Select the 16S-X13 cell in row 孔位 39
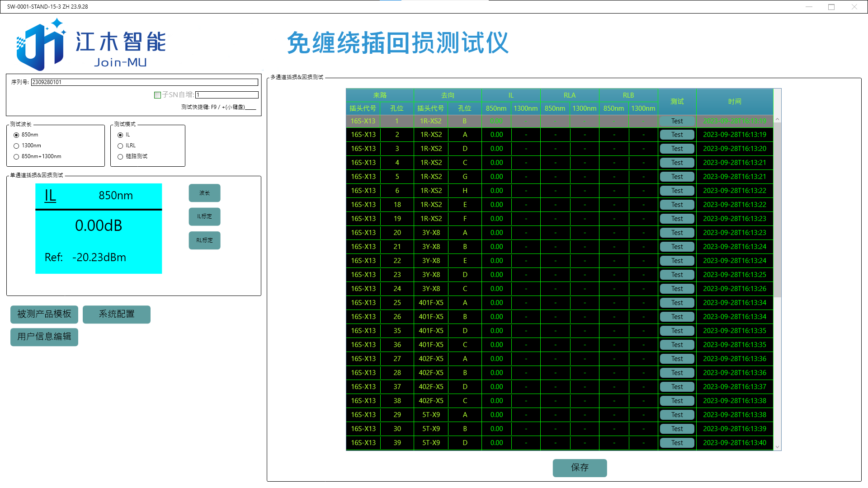This screenshot has height=488, width=868. [x=363, y=443]
